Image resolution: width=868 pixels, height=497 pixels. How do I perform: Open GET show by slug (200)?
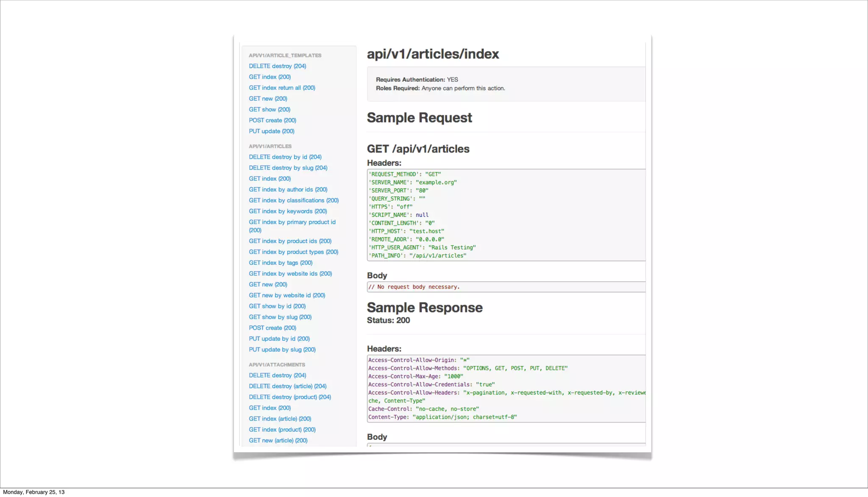(x=280, y=317)
